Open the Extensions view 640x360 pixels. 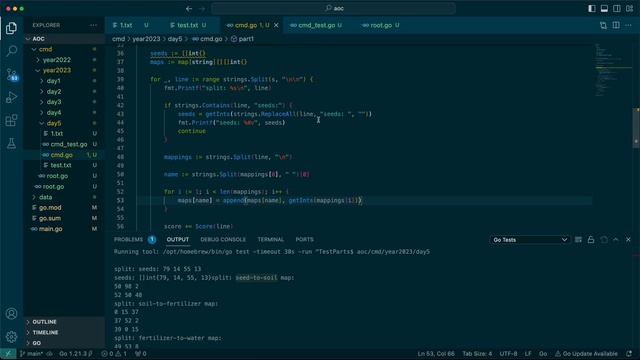pos(11,120)
